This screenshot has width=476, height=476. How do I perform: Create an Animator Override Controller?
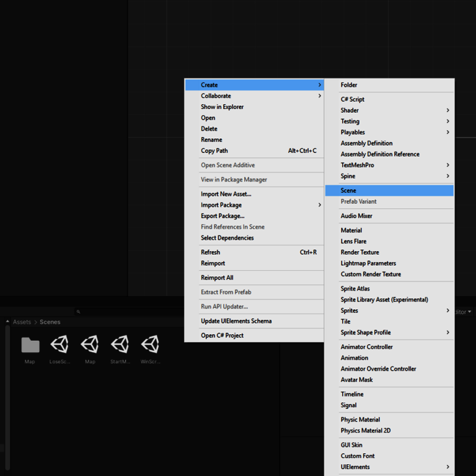[389, 369]
